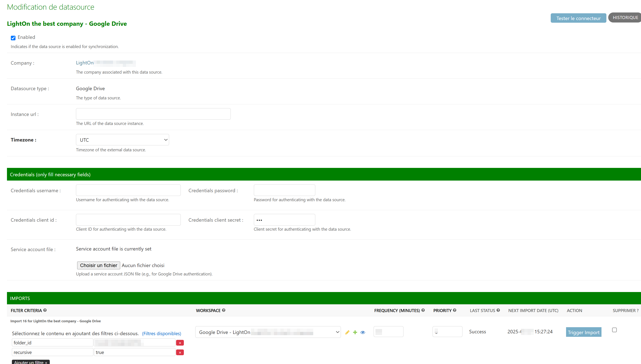This screenshot has height=364, width=641.
Task: Click the folder_id filter value field
Action: coord(135,343)
